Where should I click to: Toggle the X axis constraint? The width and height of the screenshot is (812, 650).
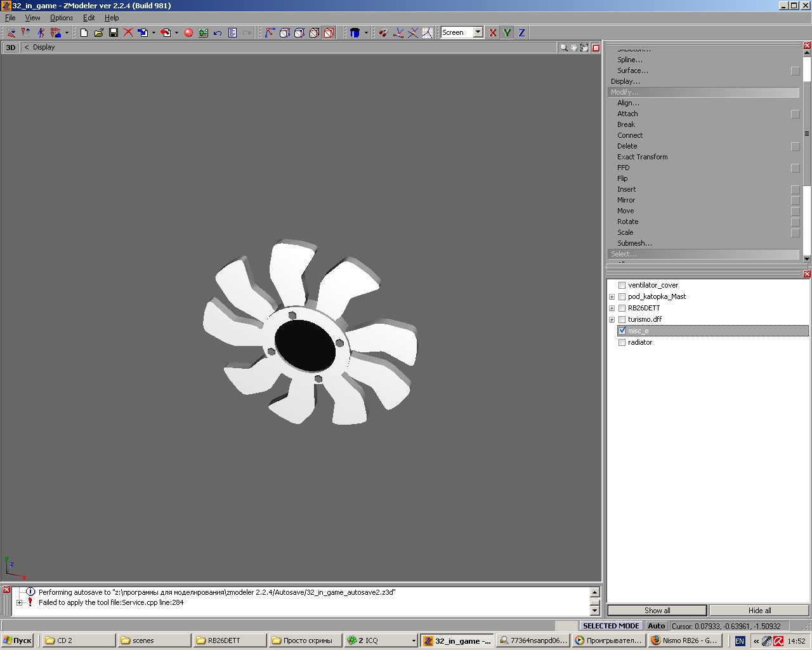click(493, 32)
